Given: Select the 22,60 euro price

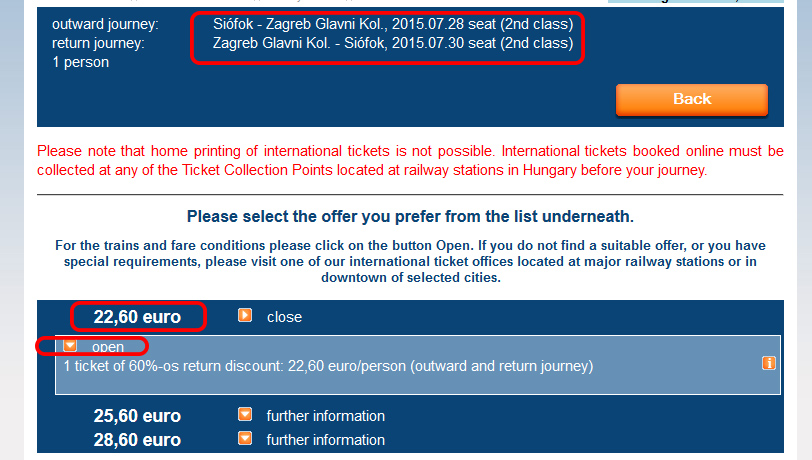Looking at the screenshot, I should pyautogui.click(x=137, y=317).
